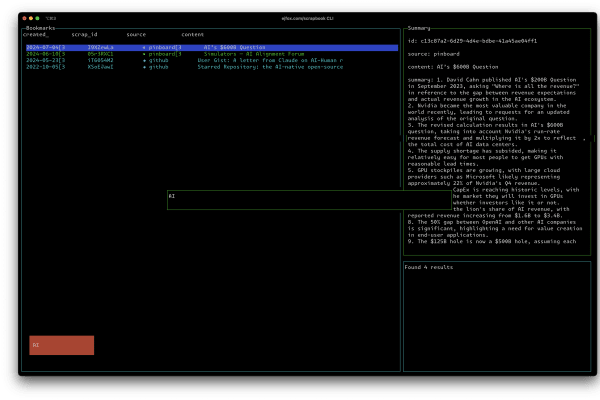Image resolution: width=600 pixels, height=400 pixels.
Task: Select the "Starred Repository: the AI-native open-source" row
Action: pyautogui.click(x=212, y=67)
